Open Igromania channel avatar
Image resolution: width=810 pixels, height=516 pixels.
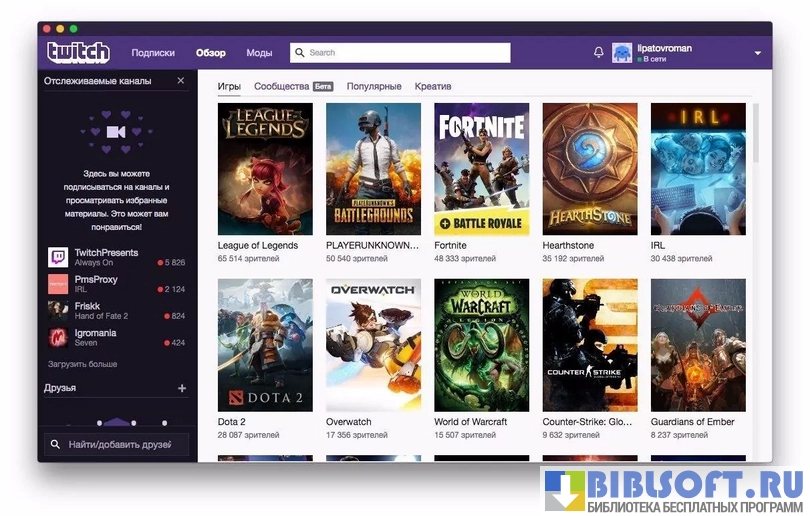[x=58, y=337]
